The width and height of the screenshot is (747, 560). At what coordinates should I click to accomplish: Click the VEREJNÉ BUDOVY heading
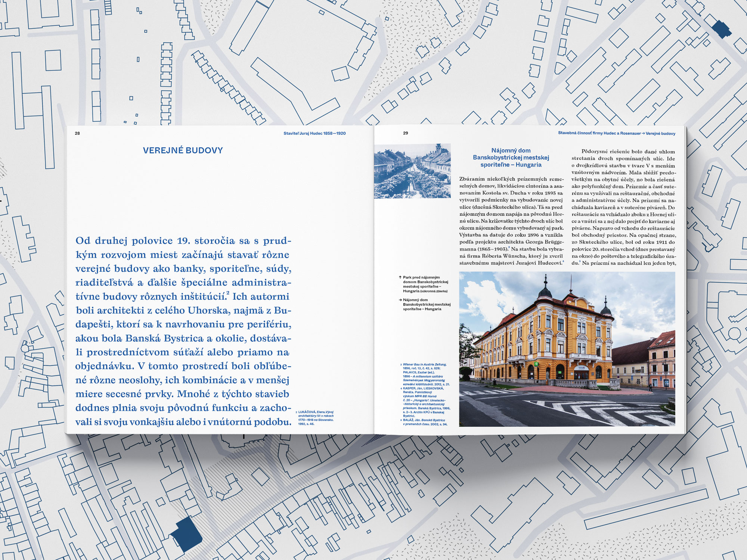pyautogui.click(x=183, y=150)
